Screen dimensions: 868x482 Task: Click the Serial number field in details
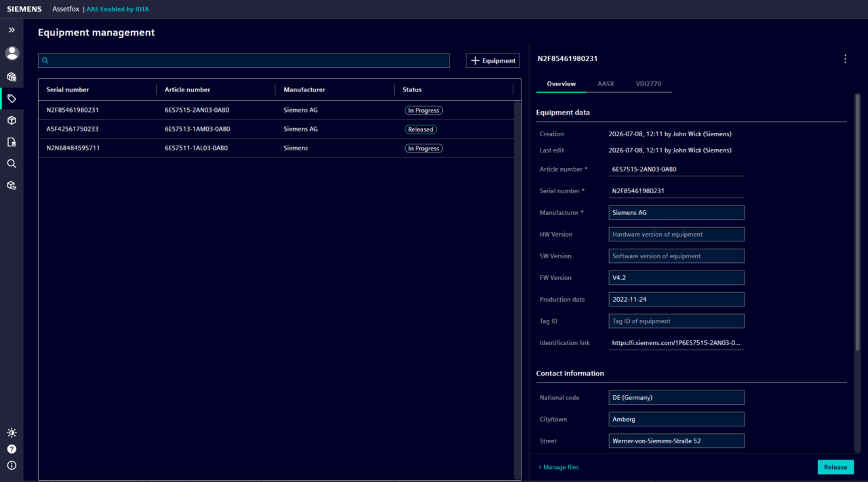click(676, 191)
